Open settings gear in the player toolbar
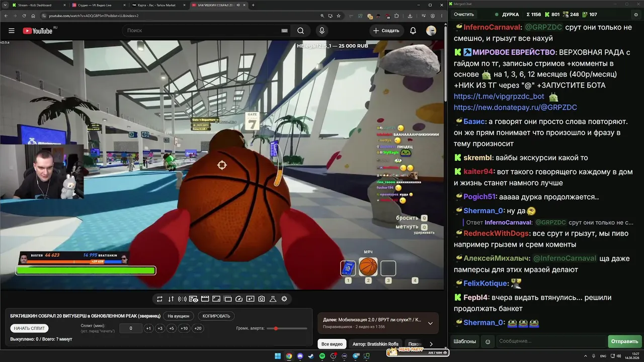Viewport: 644px width, 362px height. [284, 299]
